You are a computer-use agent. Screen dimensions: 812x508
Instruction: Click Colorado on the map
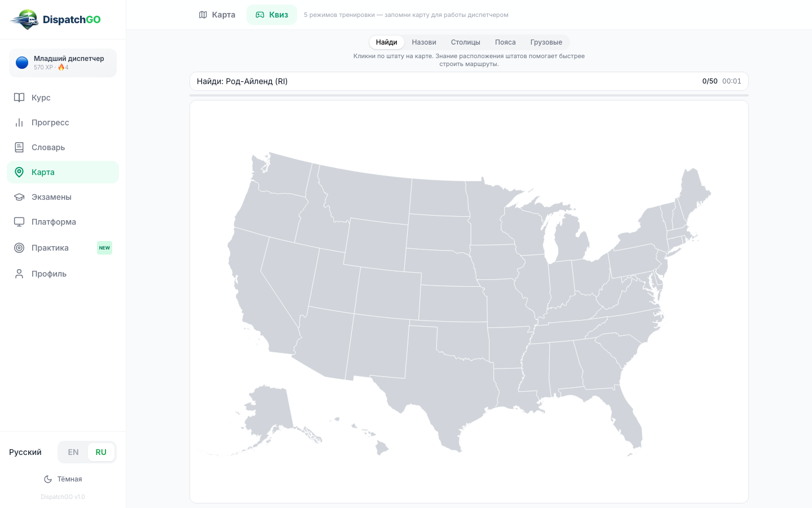pos(388,292)
